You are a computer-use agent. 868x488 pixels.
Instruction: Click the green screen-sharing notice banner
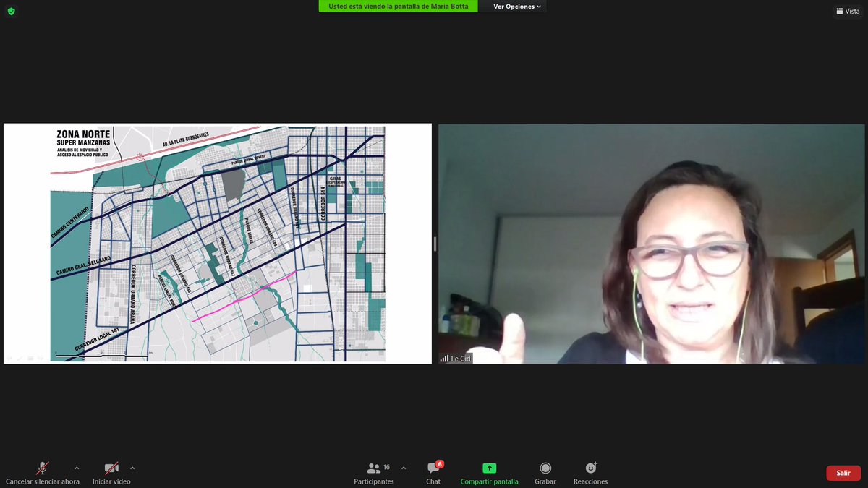pyautogui.click(x=399, y=7)
